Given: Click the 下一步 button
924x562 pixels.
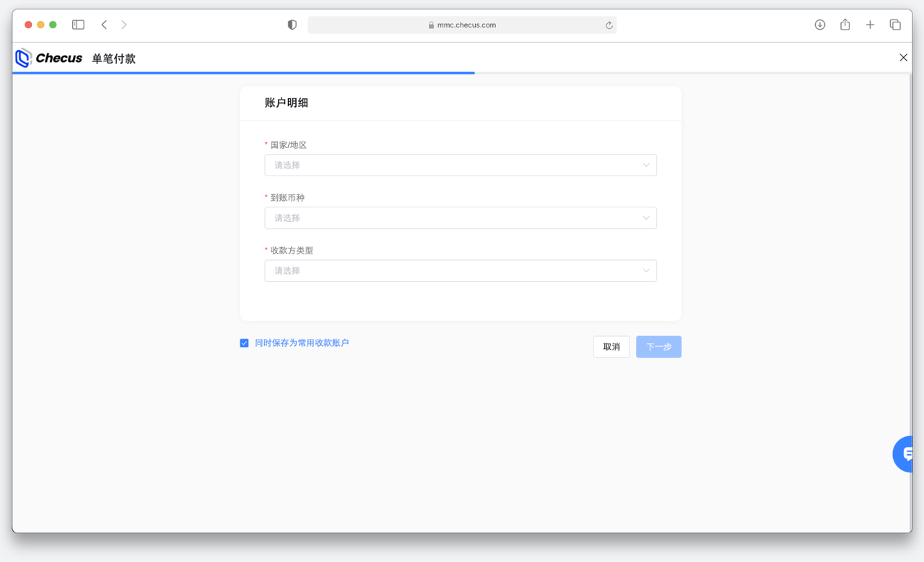Looking at the screenshot, I should [x=658, y=347].
